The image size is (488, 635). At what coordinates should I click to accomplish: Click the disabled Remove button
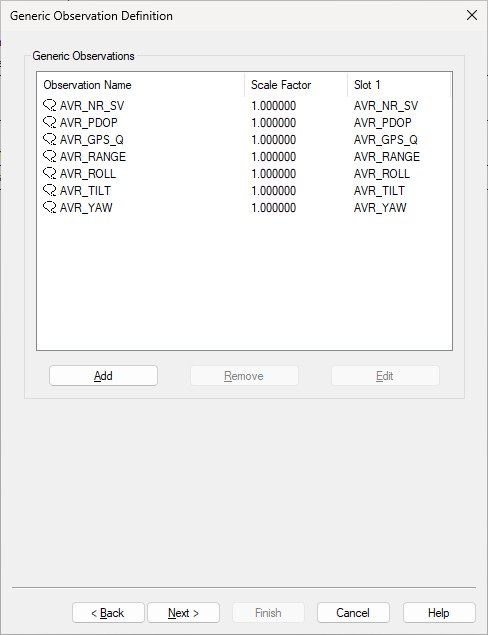(244, 376)
